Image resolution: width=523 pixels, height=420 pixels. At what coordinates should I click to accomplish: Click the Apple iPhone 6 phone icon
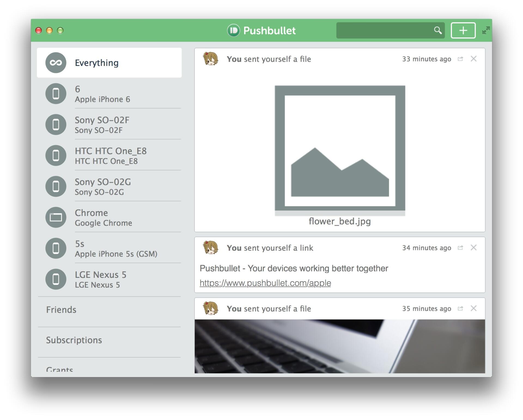[56, 94]
